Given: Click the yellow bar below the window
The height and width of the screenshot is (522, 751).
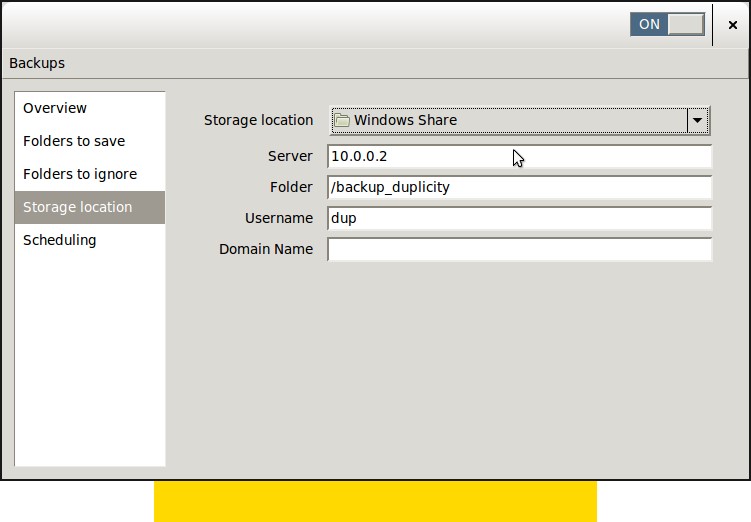Looking at the screenshot, I should coord(375,501).
